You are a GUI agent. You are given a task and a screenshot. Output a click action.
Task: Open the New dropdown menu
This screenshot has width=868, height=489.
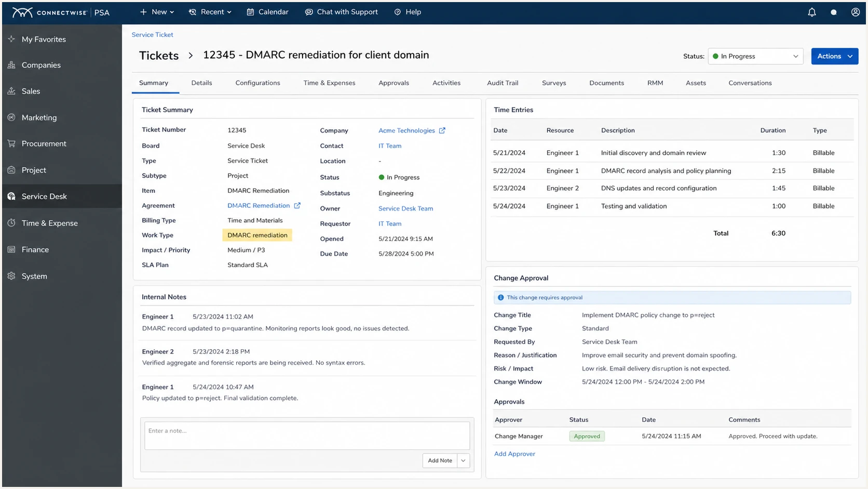pyautogui.click(x=157, y=12)
